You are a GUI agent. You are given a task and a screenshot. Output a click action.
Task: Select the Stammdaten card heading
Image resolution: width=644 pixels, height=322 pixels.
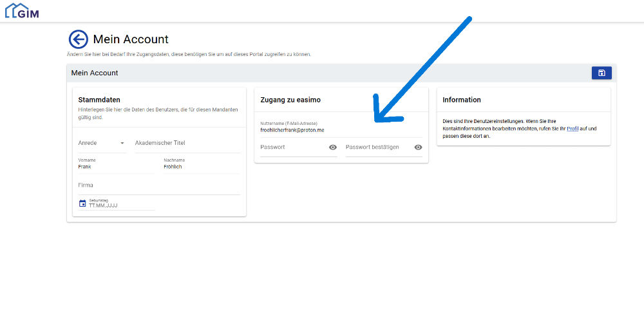[98, 100]
